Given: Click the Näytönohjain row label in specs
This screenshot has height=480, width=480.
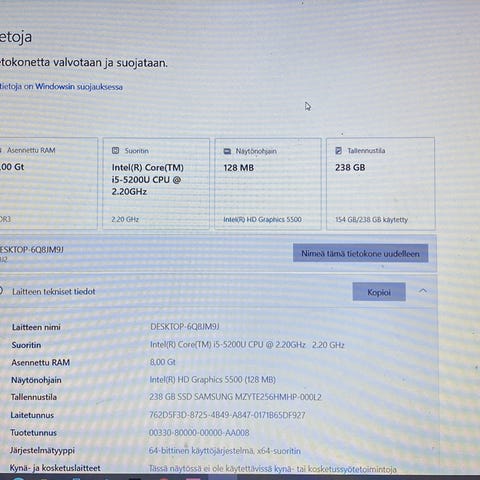Looking at the screenshot, I should (36, 380).
